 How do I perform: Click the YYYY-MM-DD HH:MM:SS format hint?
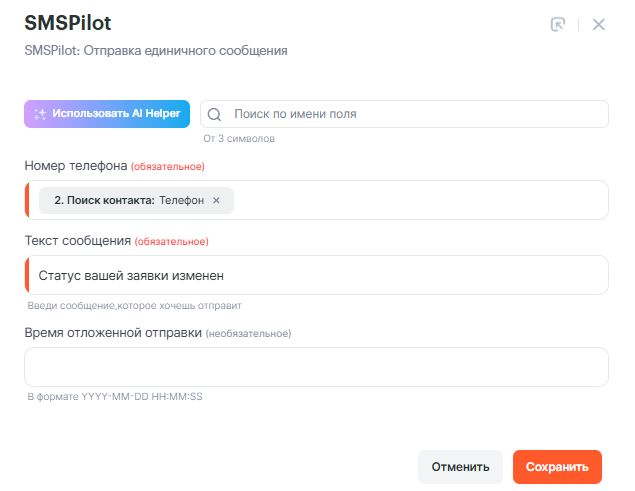coord(115,397)
